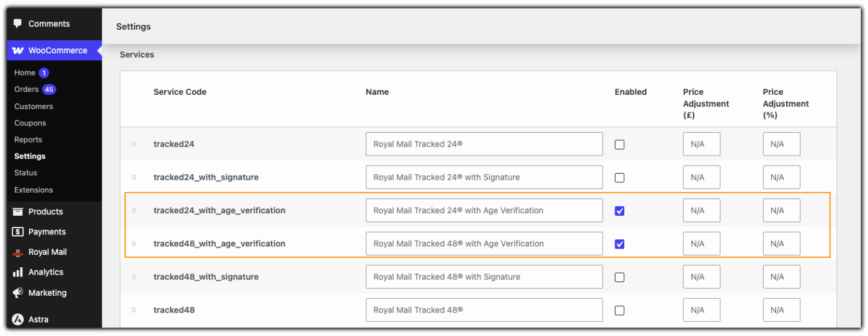The image size is (868, 336).
Task: Enable the tracked24 service checkbox
Action: [x=619, y=144]
